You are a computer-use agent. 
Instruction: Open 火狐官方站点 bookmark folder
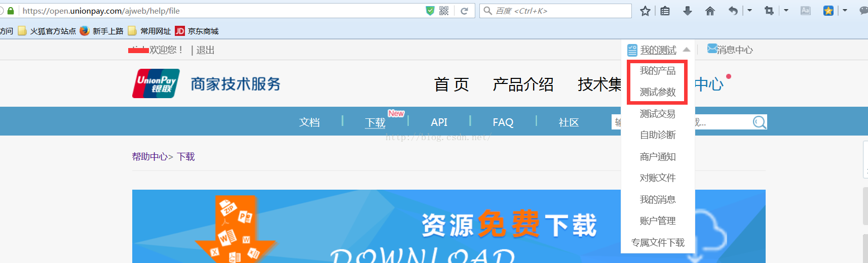point(47,31)
